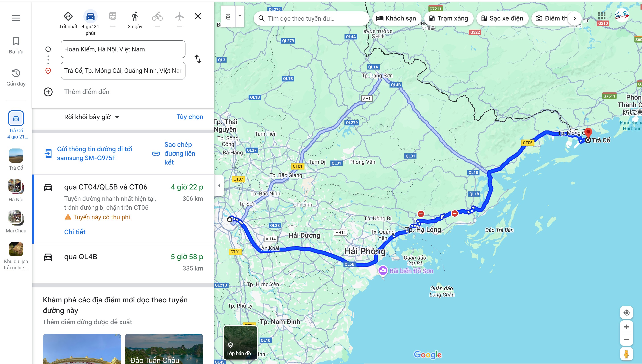
Task: Zoom in the map with plus
Action: [x=626, y=327]
